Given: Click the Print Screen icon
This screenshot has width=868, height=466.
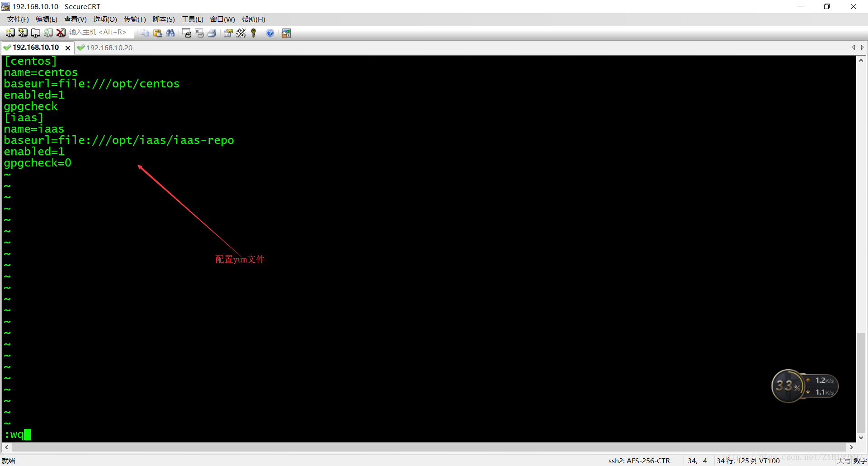Looking at the screenshot, I should (x=186, y=33).
